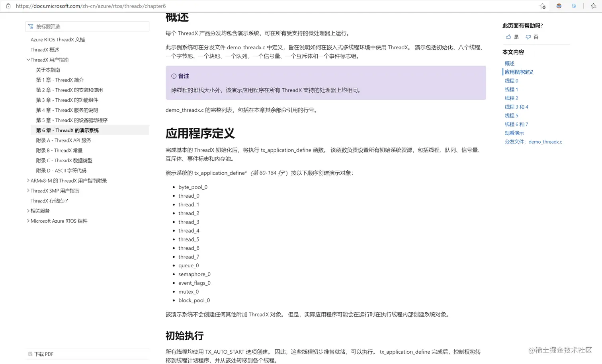Click thumbs down 否 feedback button
The width and height of the screenshot is (602, 364).
pyautogui.click(x=532, y=37)
